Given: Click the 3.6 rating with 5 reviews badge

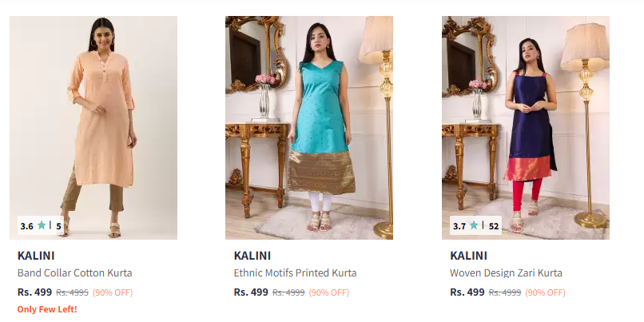Looking at the screenshot, I should pyautogui.click(x=41, y=225).
